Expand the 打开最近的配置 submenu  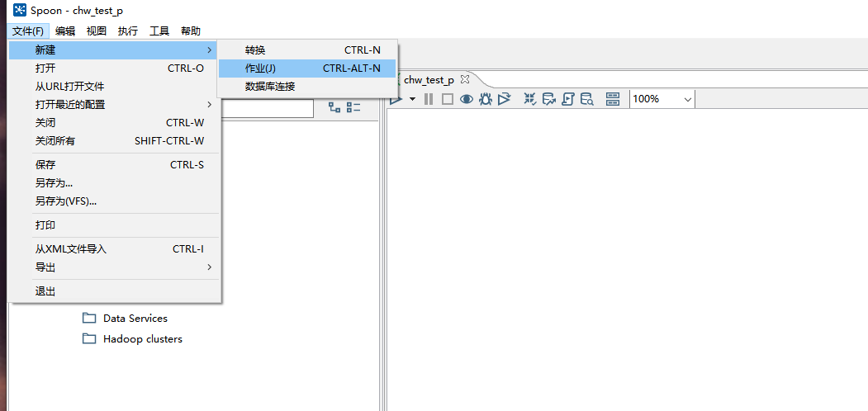(115, 105)
